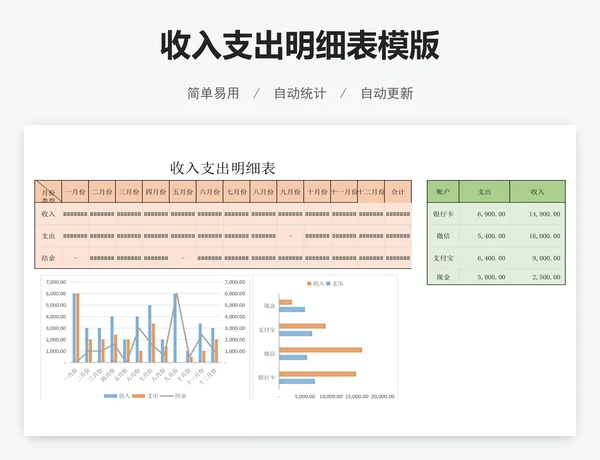Click the orange 银行卡 income bar
Image resolution: width=600 pixels, height=460 pixels.
pyautogui.click(x=318, y=374)
